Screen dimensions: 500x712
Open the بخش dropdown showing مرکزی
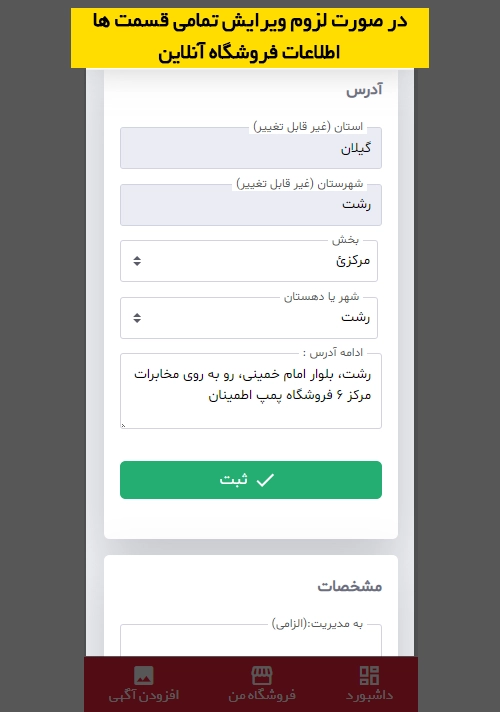click(x=249, y=261)
